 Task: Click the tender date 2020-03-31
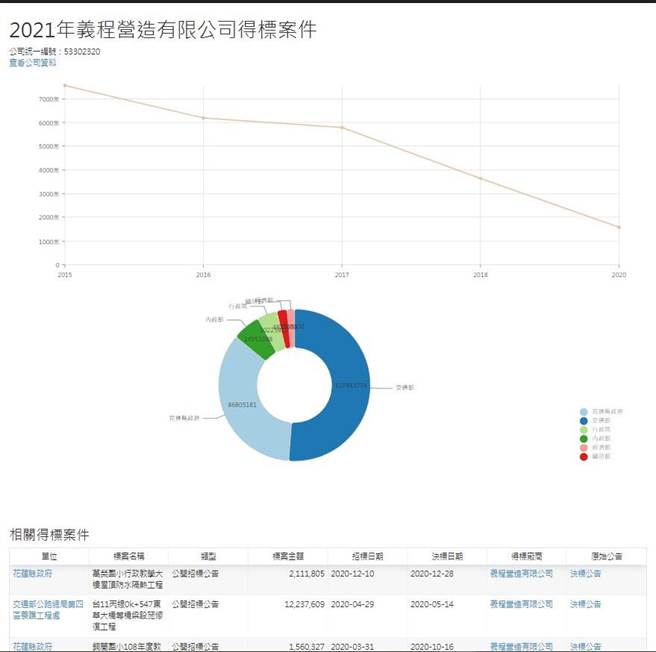352,647
